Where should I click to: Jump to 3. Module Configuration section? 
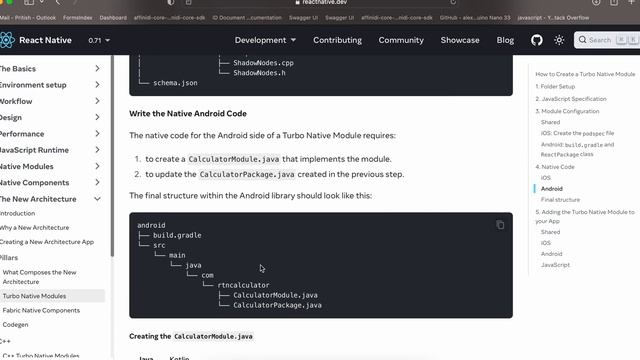[x=567, y=111]
